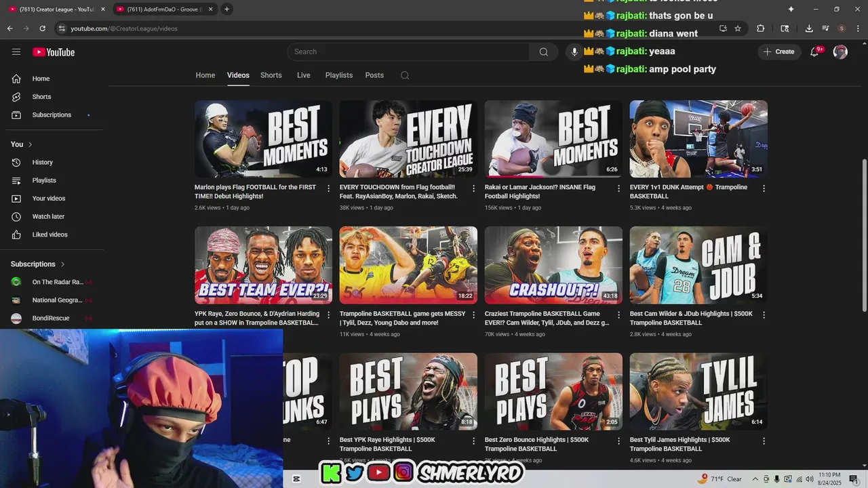Click the browser address bar URL

pyautogui.click(x=124, y=28)
